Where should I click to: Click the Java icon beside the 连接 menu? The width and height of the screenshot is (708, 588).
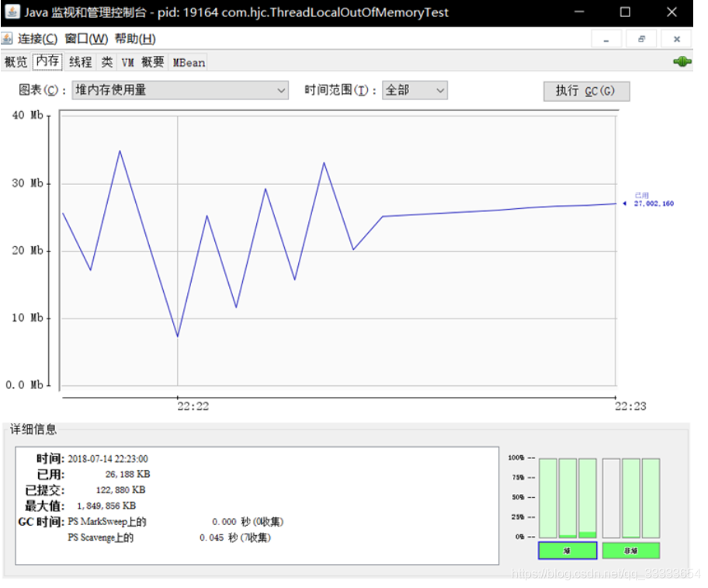(x=7, y=39)
